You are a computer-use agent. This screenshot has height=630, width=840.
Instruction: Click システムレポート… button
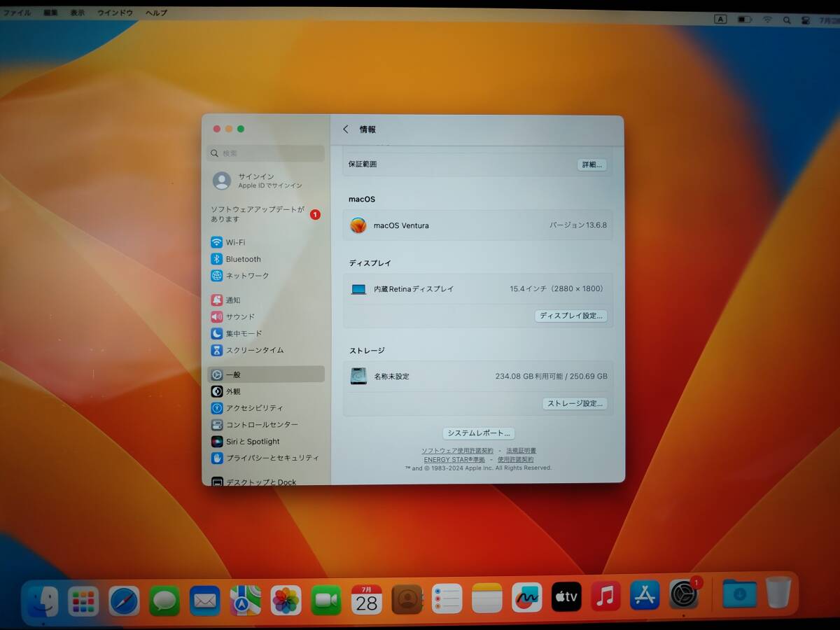479,433
